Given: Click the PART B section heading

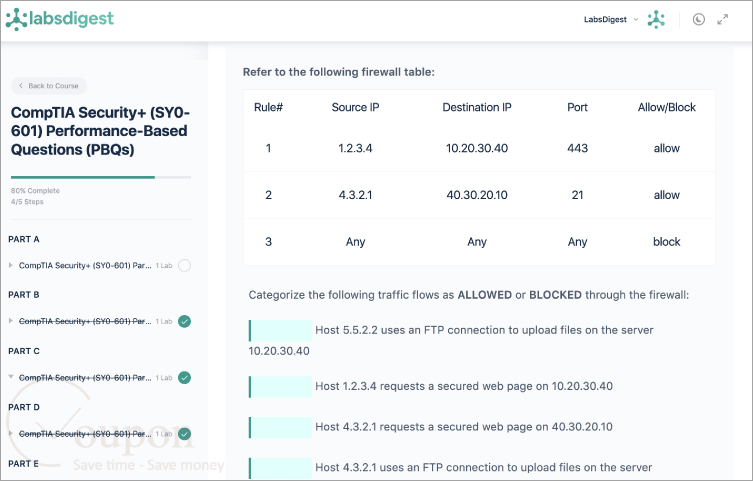Looking at the screenshot, I should [x=24, y=295].
